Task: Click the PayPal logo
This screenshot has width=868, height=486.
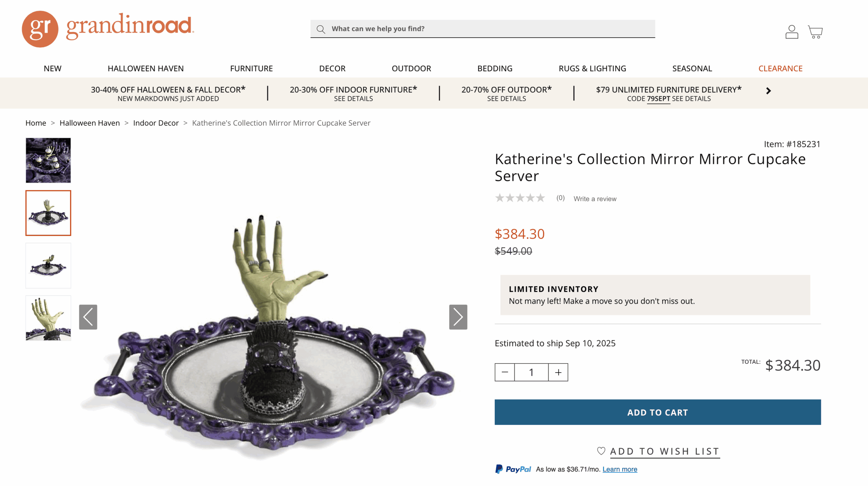Action: pos(513,469)
